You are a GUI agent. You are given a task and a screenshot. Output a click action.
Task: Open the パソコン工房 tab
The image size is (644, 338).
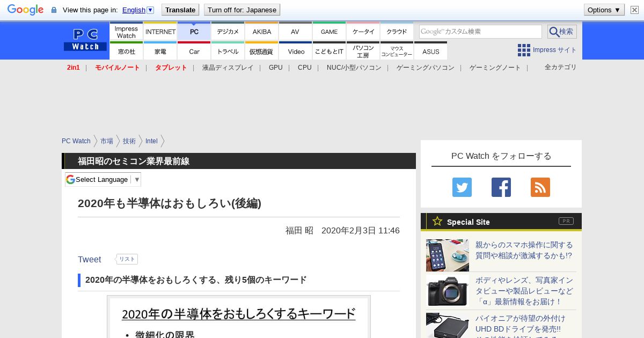tap(363, 51)
